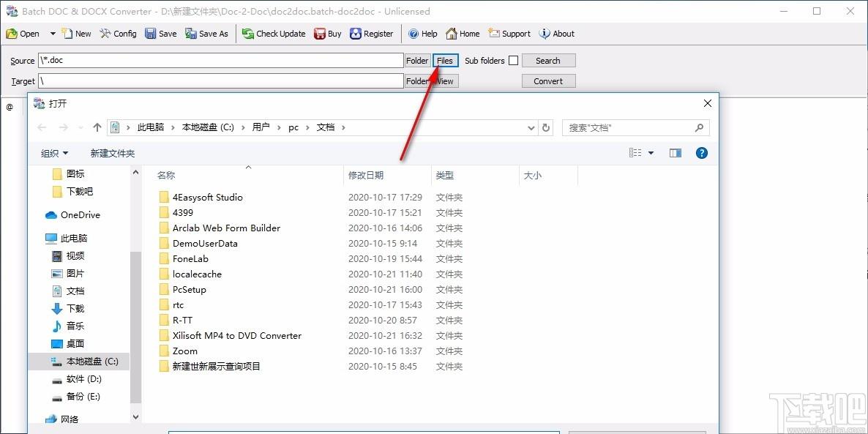Select 此电脑 in the navigation tree
This screenshot has height=434, width=868.
(x=67, y=239)
